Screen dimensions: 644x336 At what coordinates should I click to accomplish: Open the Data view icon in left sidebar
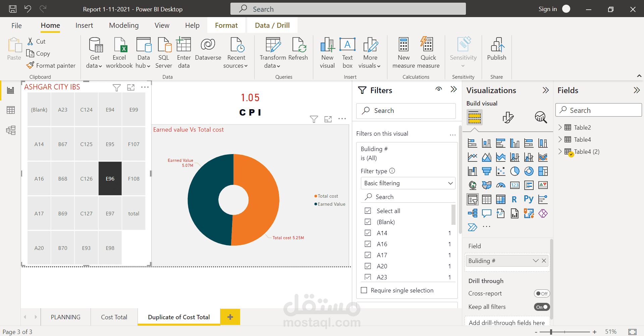[x=11, y=110]
